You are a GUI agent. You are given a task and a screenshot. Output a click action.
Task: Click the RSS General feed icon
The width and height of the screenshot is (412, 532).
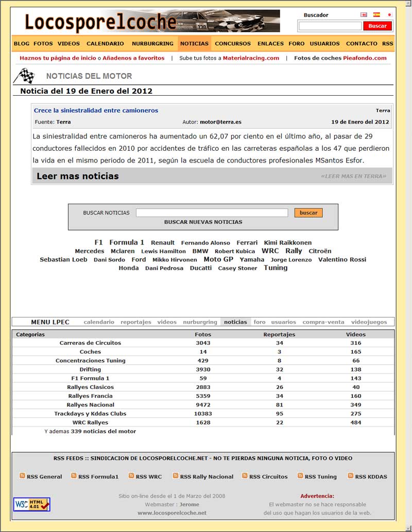tap(22, 476)
